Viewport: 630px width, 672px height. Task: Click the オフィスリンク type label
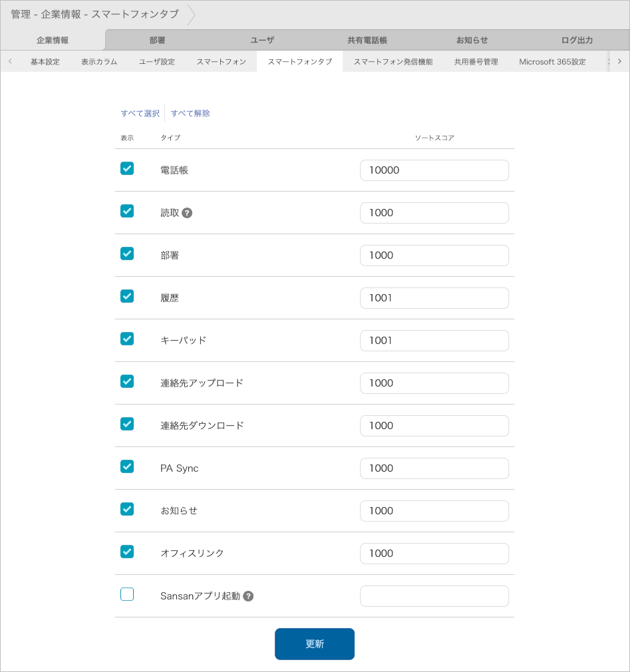click(x=192, y=554)
